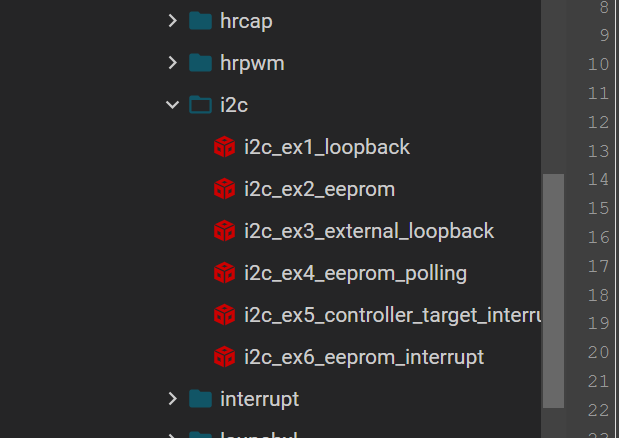Click the hrcap folder icon
Screen dimensions: 619x438
201,21
